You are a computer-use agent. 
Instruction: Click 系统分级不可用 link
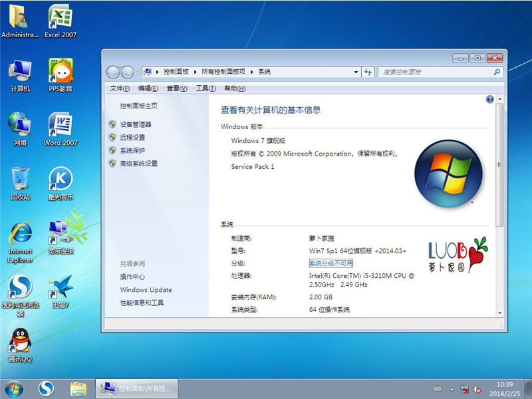[x=331, y=263]
